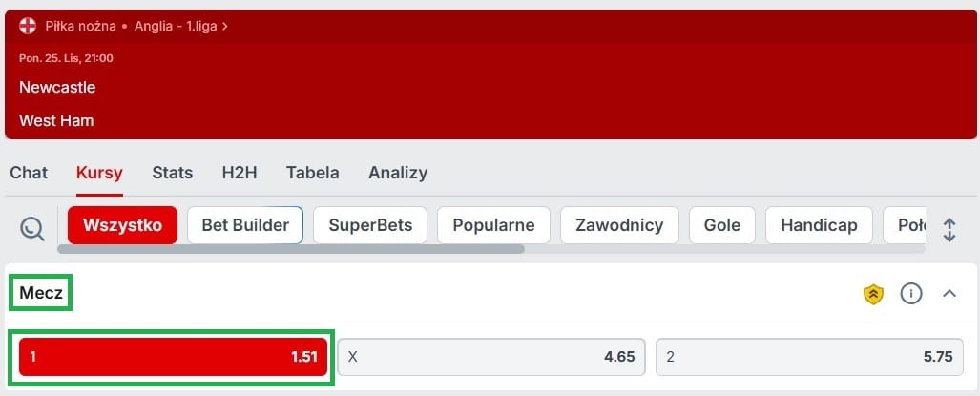Click the vertical expand arrows icon

click(x=949, y=230)
